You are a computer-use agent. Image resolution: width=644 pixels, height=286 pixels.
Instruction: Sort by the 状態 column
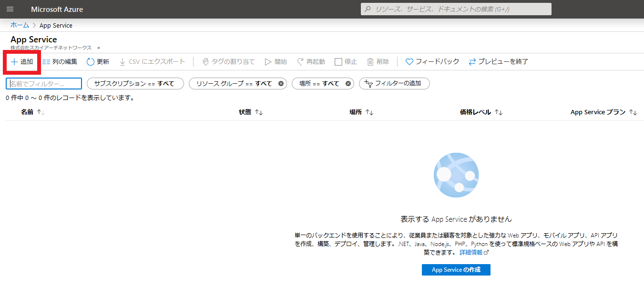pyautogui.click(x=251, y=112)
